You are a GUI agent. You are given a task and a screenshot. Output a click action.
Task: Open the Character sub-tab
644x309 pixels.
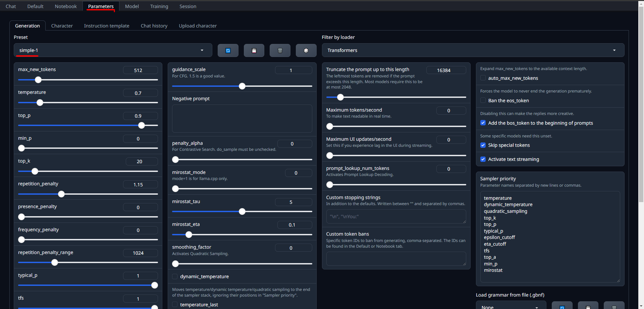pos(62,26)
